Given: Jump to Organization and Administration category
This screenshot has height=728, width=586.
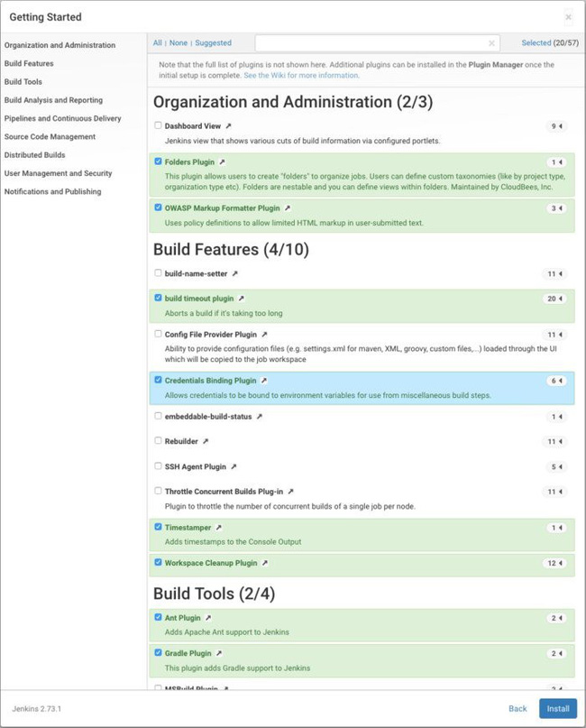Looking at the screenshot, I should 60,45.
